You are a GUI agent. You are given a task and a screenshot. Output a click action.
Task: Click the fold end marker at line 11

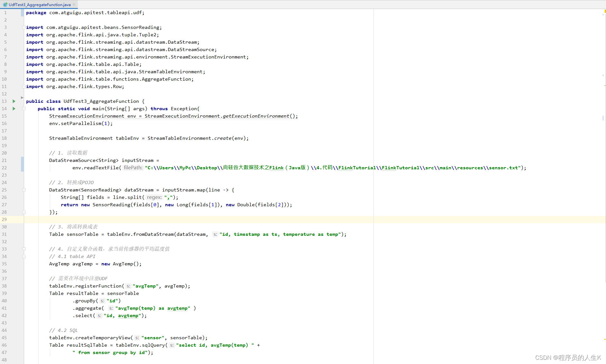[24, 86]
